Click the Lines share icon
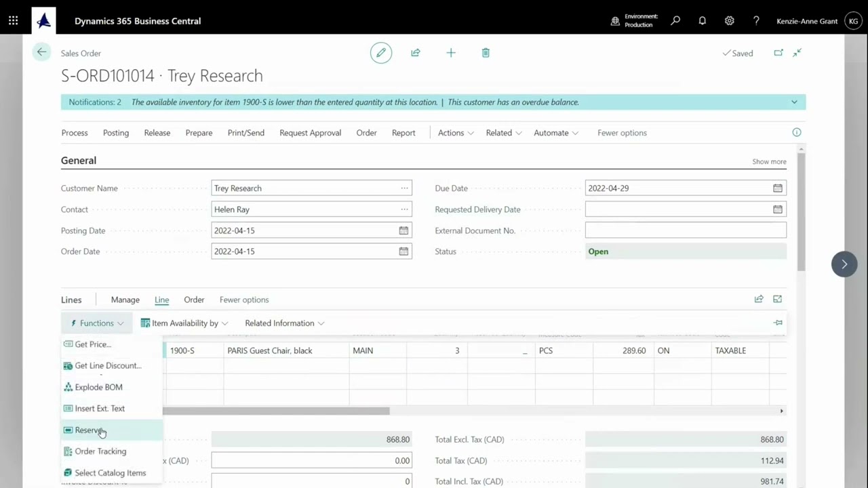The height and width of the screenshot is (488, 868). click(759, 299)
